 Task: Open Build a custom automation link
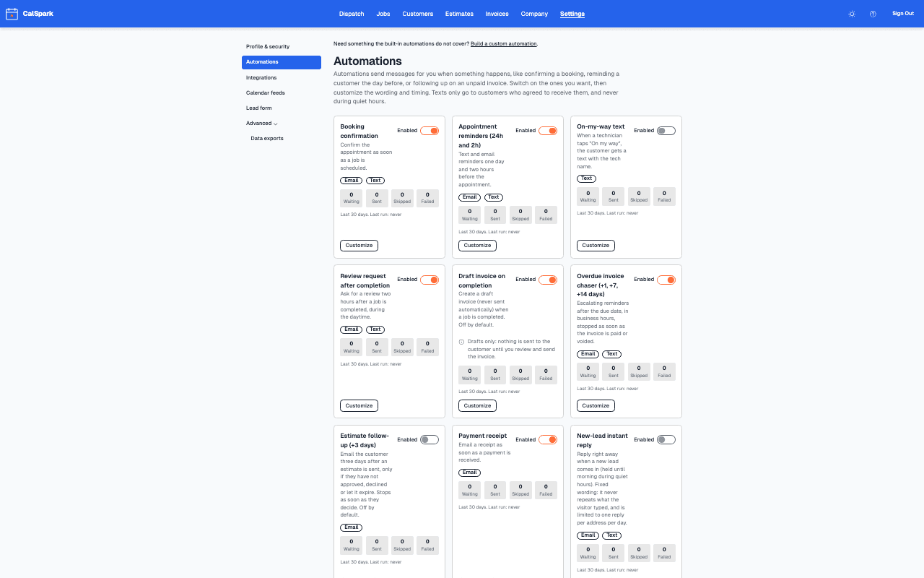(x=504, y=44)
